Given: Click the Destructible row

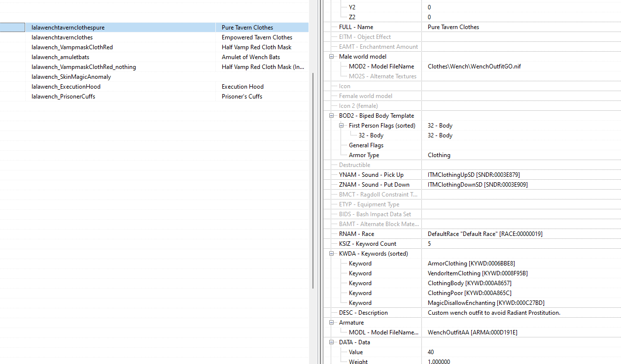Looking at the screenshot, I should click(x=472, y=165).
